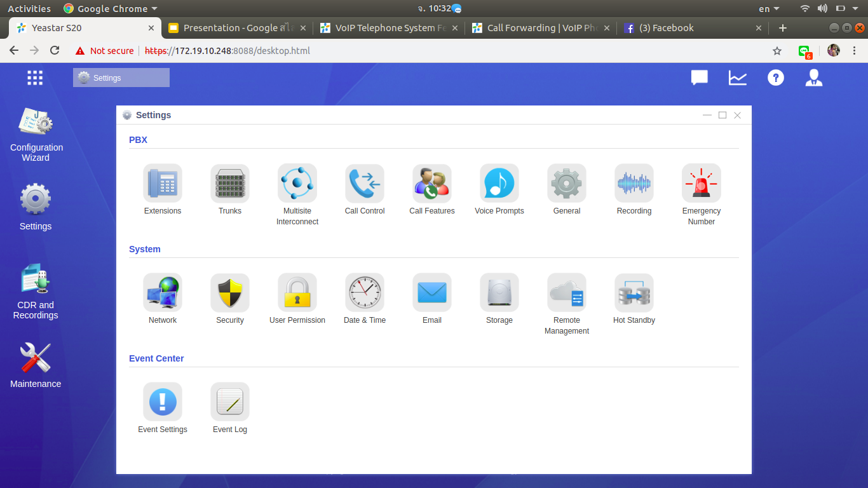Open the user account icon
This screenshot has height=488, width=868.
click(814, 78)
